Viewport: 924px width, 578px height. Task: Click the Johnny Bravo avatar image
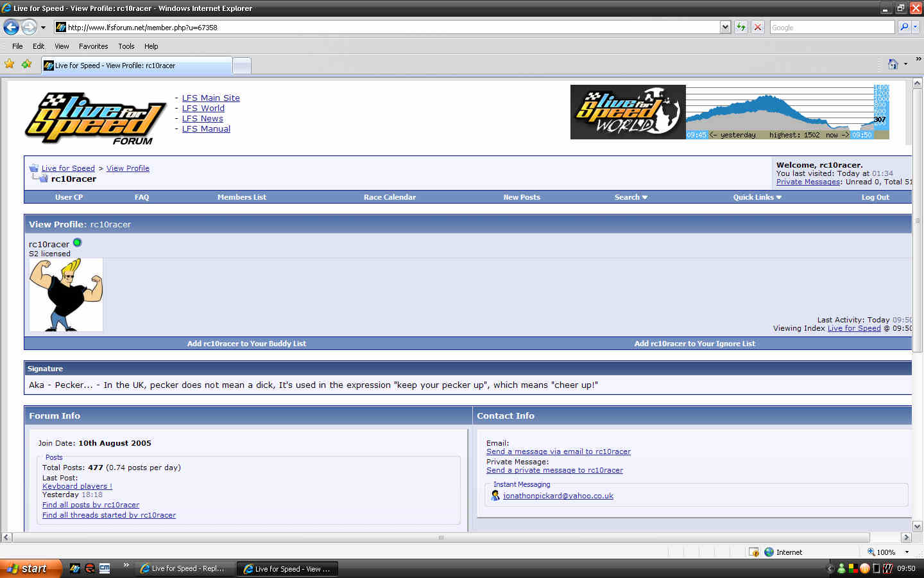[66, 295]
